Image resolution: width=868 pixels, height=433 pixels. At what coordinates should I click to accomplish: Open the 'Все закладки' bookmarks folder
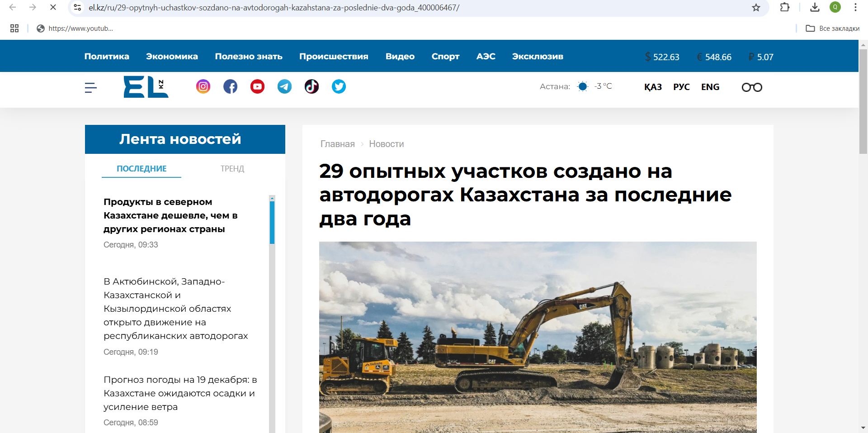(832, 29)
